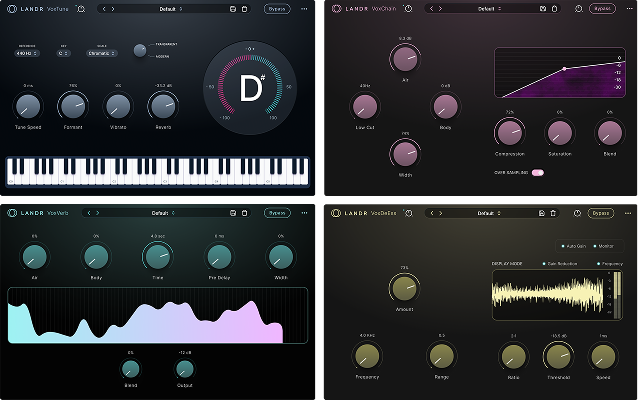Screen dimensions: 638x400
Task: Click the Transparent/Modern mode knob in VocTune
Action: (140, 50)
